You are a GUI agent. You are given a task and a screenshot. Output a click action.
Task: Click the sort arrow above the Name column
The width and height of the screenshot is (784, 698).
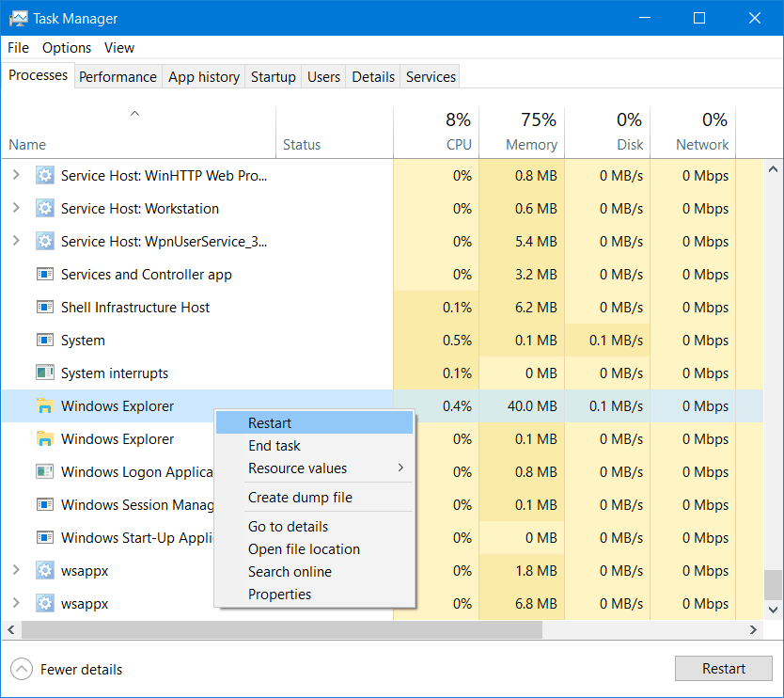click(134, 114)
